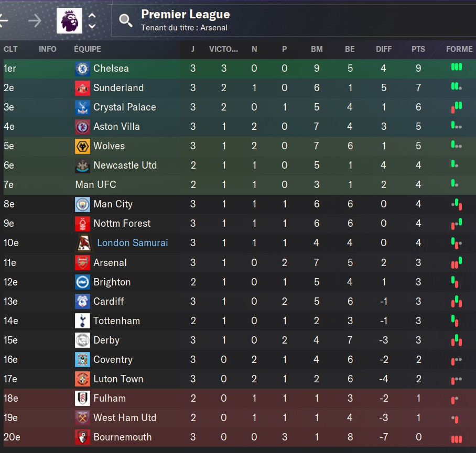Sort by the ÉQUIPE column header

click(x=88, y=49)
